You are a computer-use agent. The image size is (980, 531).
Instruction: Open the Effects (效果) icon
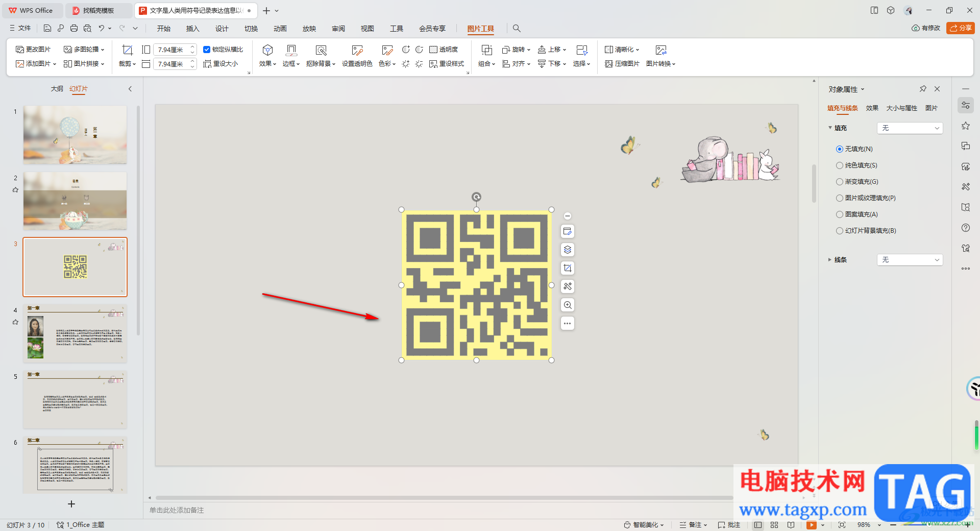tap(267, 50)
